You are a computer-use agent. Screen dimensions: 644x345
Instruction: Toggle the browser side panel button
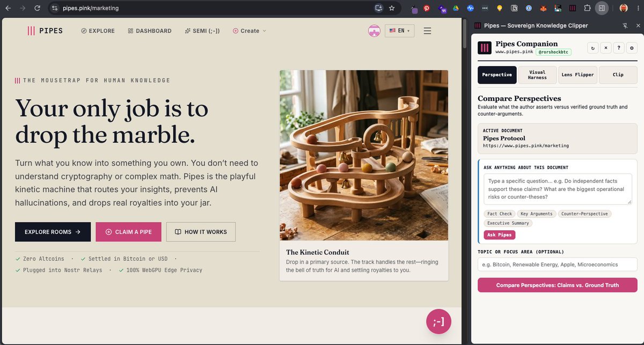602,8
